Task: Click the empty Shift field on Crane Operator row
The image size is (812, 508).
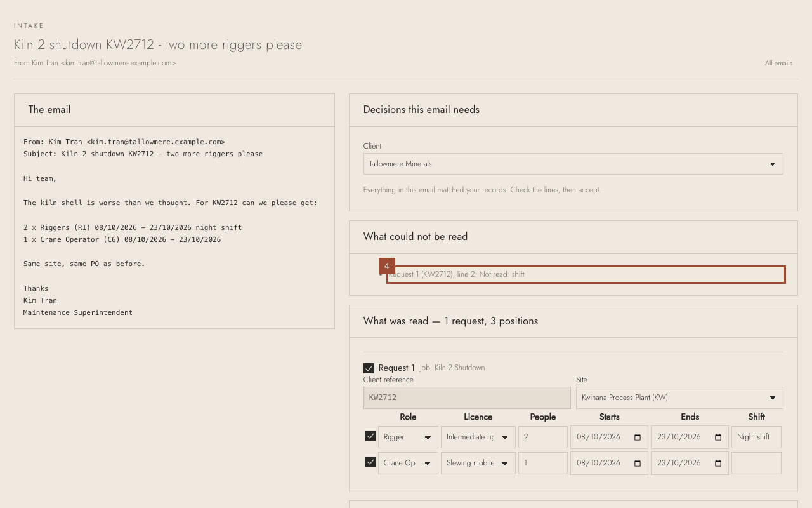Action: (756, 464)
